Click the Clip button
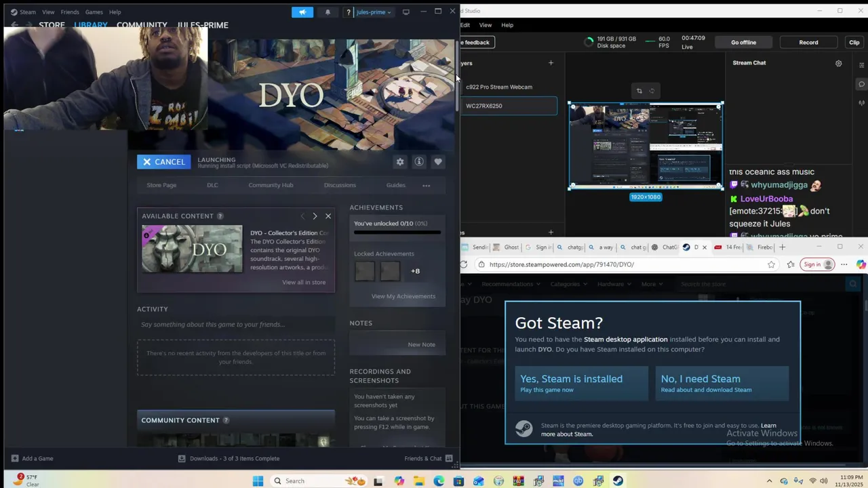 (854, 42)
